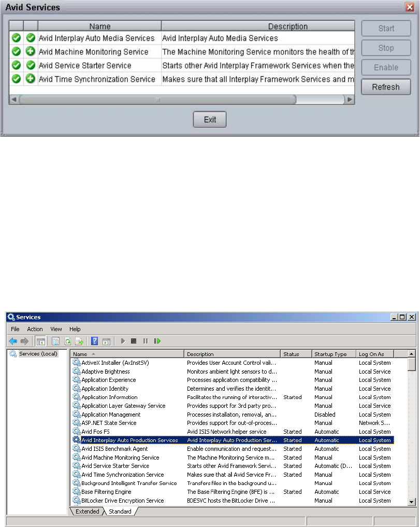Sort by the Status column header
420x527 pixels.
click(296, 354)
